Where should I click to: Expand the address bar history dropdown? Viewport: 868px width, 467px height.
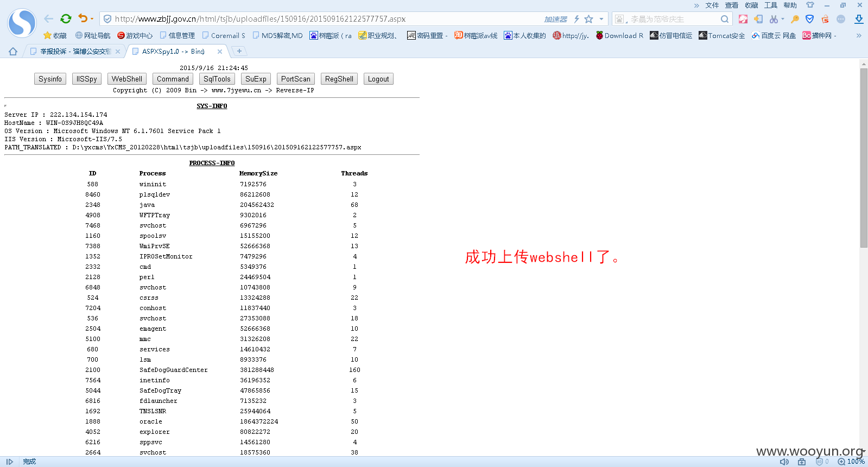pyautogui.click(x=601, y=19)
